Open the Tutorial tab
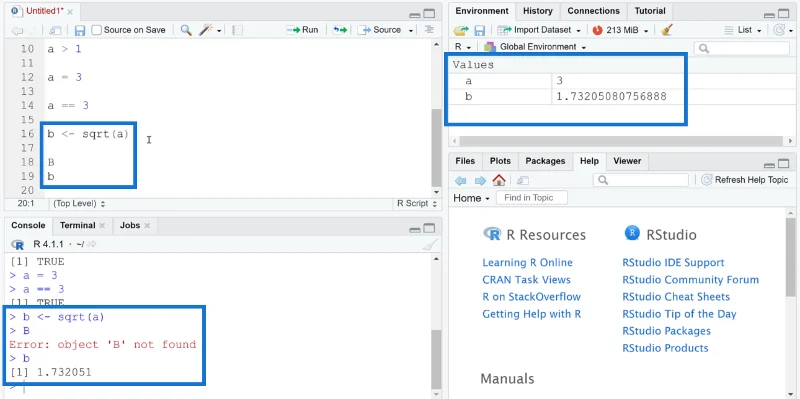Viewport: 800px width, 399px height. point(649,11)
